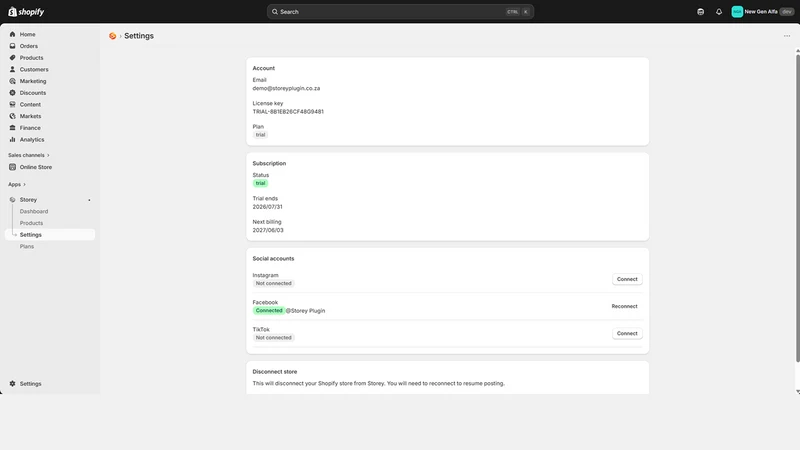Viewport: 800px width, 450px height.
Task: Open Finance via its bank icon
Action: click(x=12, y=128)
